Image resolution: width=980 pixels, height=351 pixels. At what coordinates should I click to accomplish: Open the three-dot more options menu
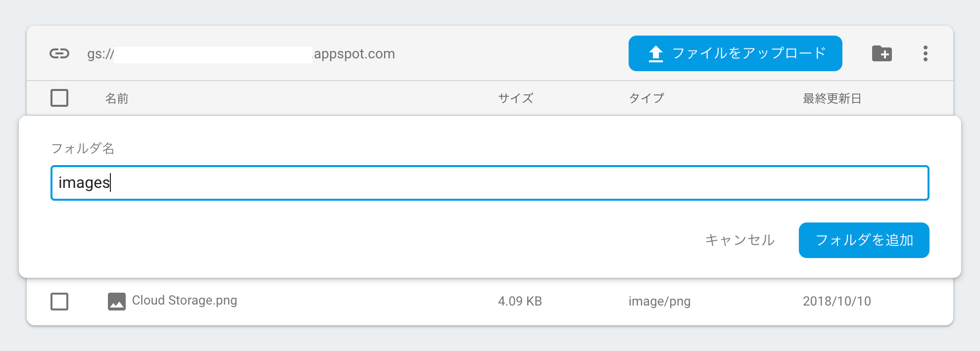click(x=925, y=53)
